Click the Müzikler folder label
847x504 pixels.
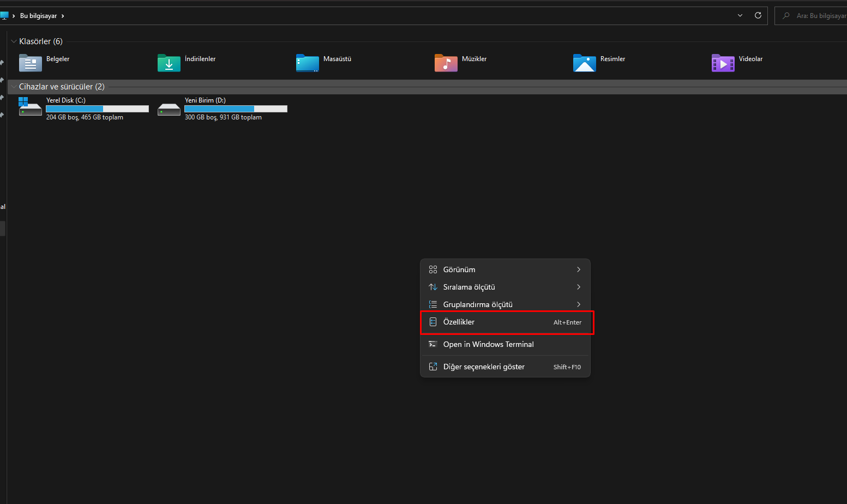pyautogui.click(x=474, y=59)
